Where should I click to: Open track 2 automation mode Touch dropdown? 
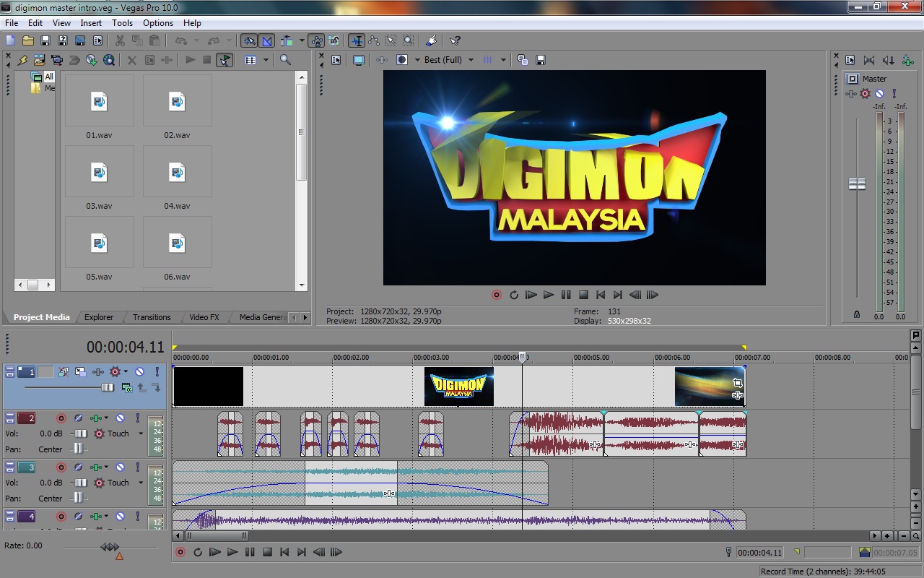pos(140,433)
